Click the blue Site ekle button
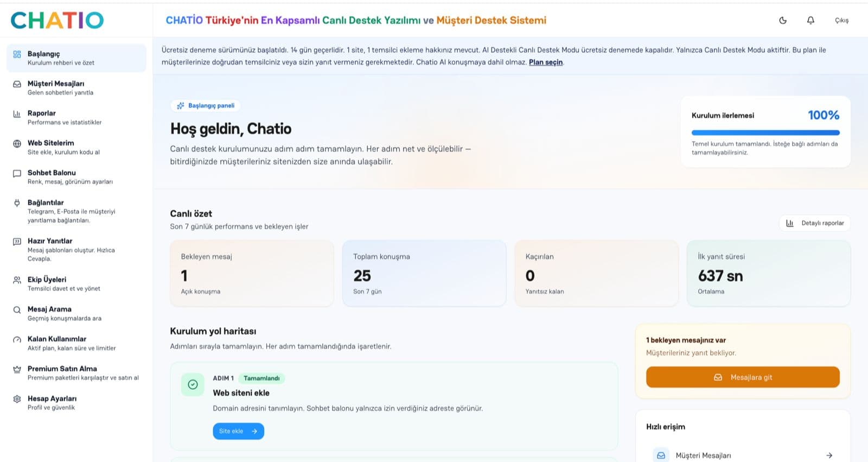 238,431
